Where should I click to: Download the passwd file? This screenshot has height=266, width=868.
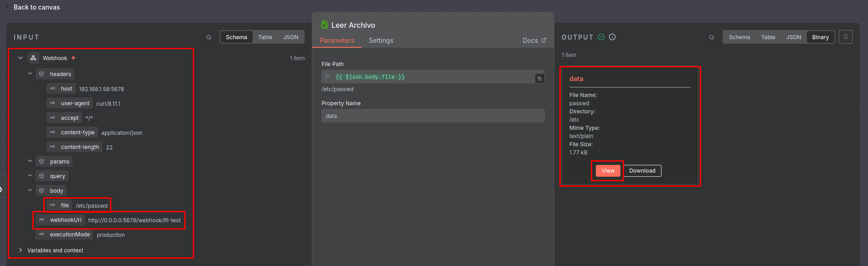pos(642,171)
